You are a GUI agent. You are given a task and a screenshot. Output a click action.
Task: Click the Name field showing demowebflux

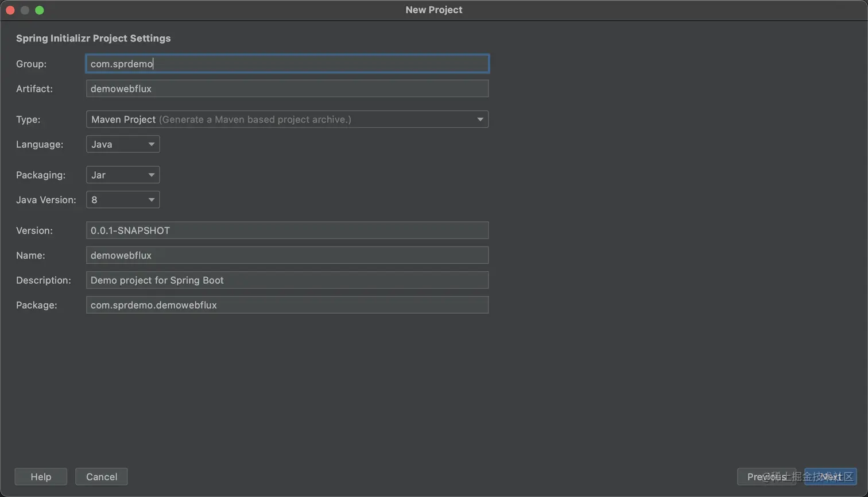pyautogui.click(x=287, y=255)
